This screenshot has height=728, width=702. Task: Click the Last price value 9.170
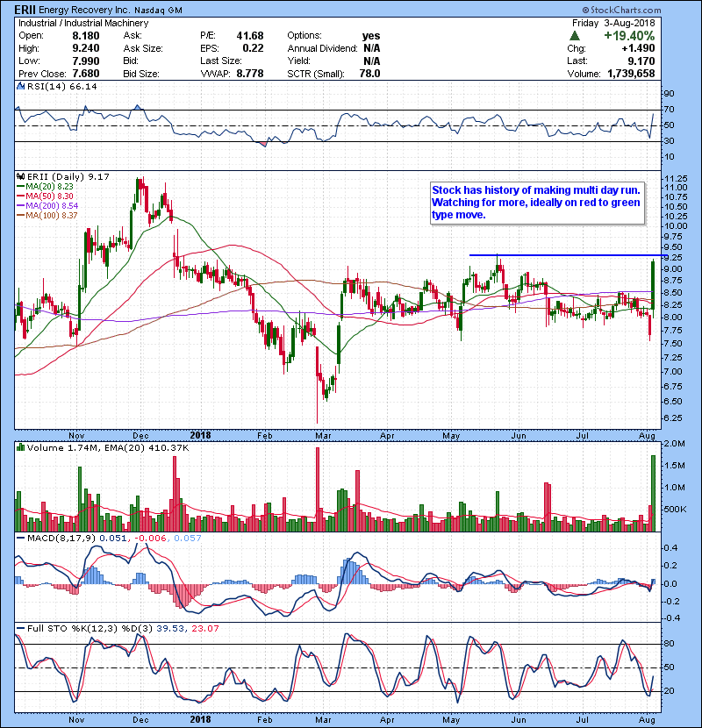[x=641, y=61]
